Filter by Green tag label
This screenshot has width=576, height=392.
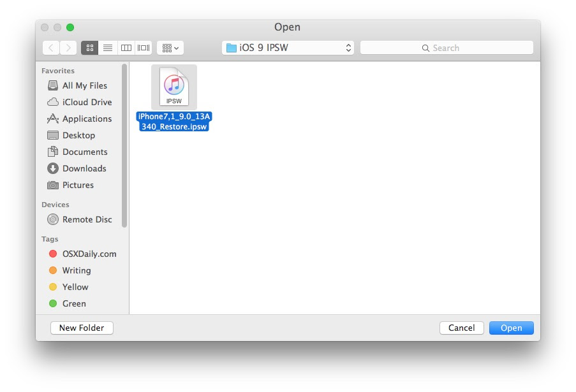(x=74, y=303)
